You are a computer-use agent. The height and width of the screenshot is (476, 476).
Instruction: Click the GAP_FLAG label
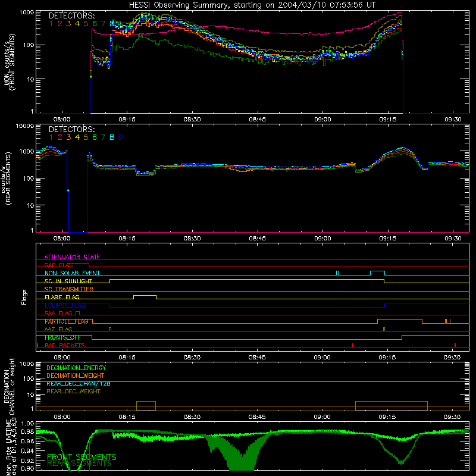(x=58, y=265)
